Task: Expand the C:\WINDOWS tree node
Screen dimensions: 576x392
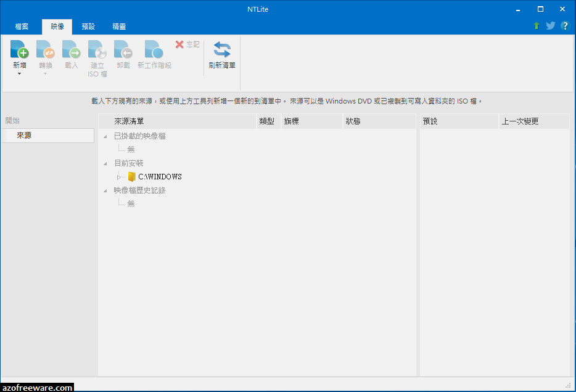Action: click(118, 178)
